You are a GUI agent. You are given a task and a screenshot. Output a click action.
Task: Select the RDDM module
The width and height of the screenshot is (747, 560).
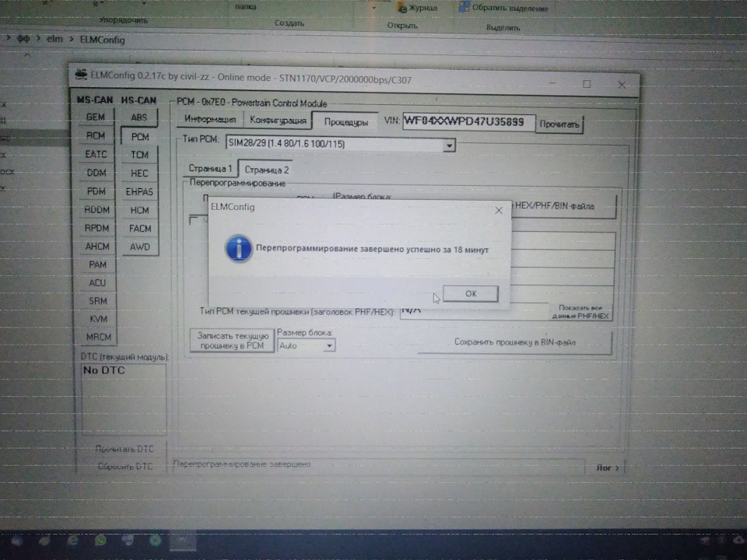[96, 209]
